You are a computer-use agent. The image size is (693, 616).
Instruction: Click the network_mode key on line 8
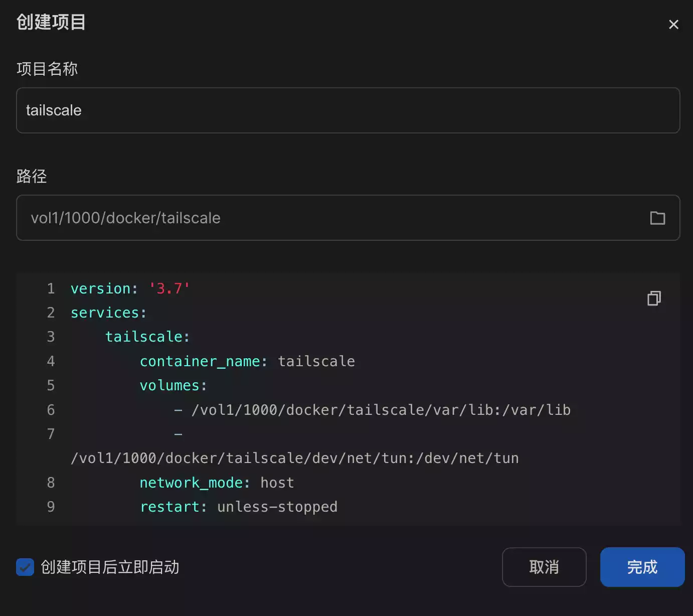[194, 483]
